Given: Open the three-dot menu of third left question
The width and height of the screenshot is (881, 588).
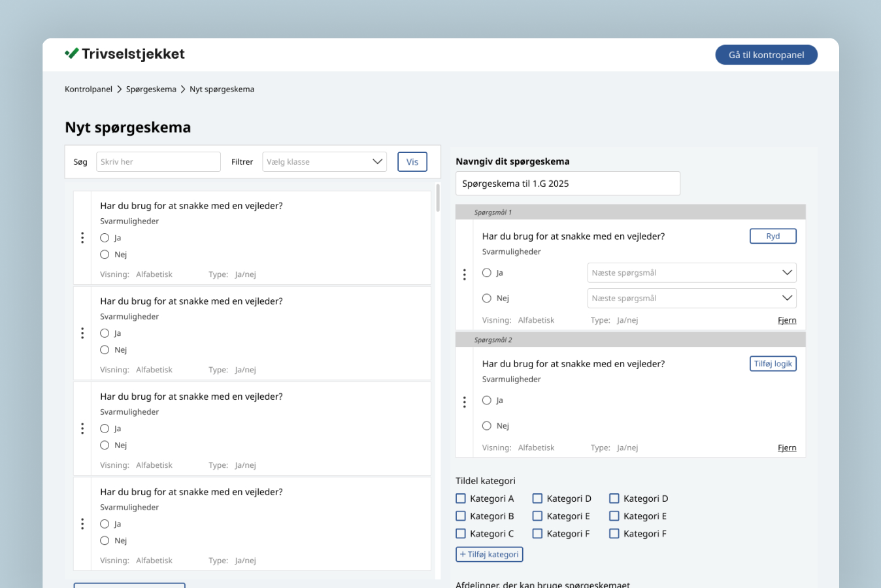Looking at the screenshot, I should [x=82, y=429].
